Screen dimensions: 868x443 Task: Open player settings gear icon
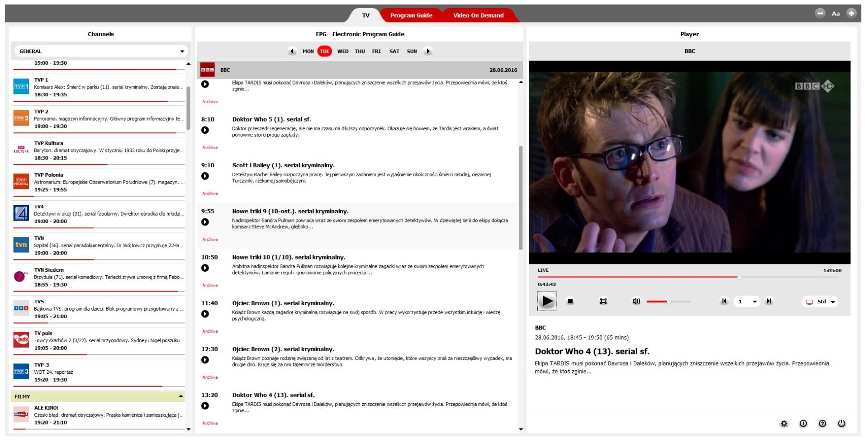click(x=784, y=424)
